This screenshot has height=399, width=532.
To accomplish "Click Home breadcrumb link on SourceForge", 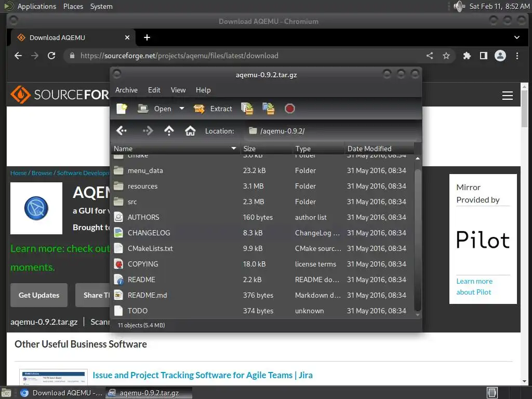I will tap(18, 173).
